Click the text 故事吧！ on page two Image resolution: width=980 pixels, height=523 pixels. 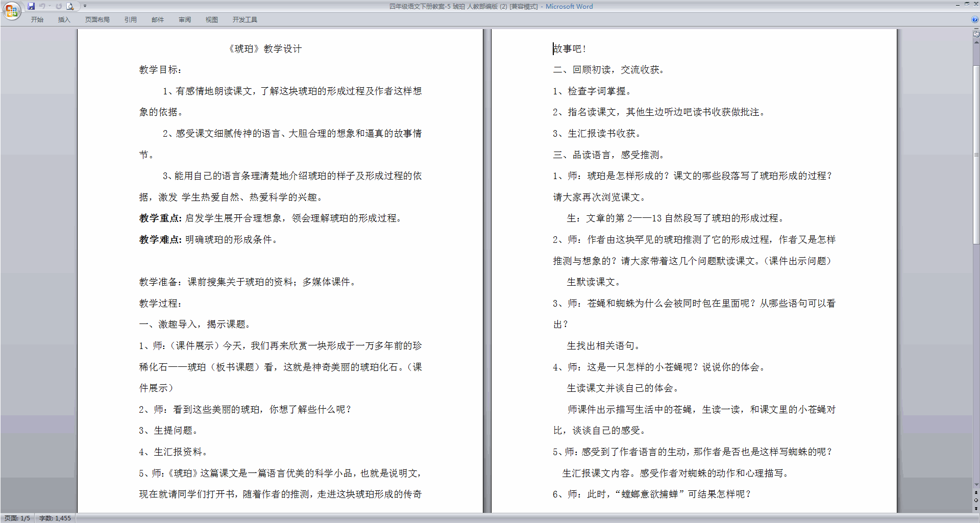tap(570, 49)
